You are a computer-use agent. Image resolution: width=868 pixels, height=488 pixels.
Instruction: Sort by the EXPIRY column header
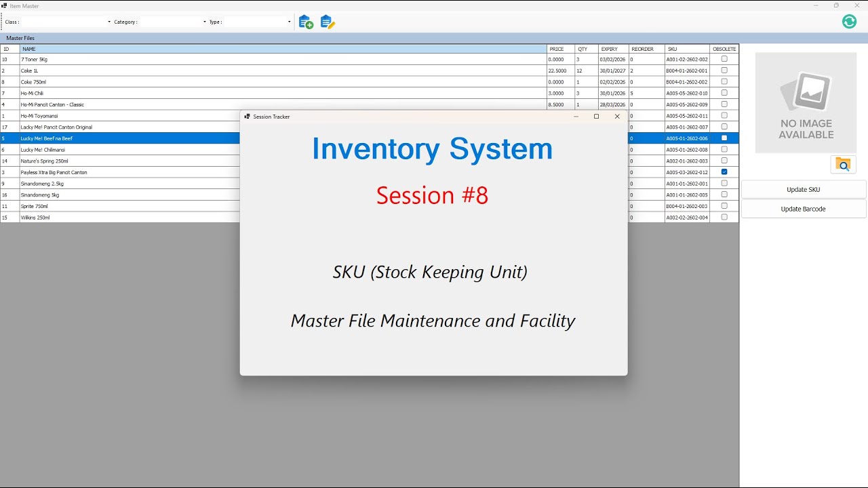click(x=613, y=49)
